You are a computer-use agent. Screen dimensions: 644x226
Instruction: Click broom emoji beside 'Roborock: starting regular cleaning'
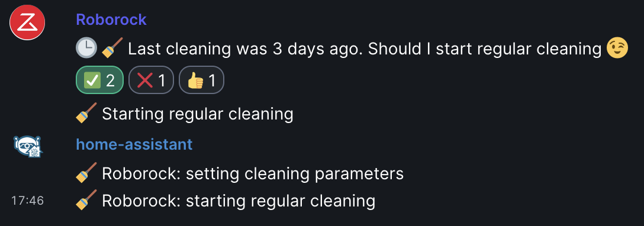[x=86, y=201]
